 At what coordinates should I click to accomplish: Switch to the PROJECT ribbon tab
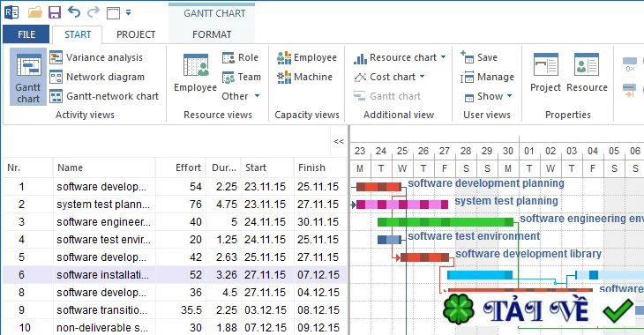(x=136, y=34)
